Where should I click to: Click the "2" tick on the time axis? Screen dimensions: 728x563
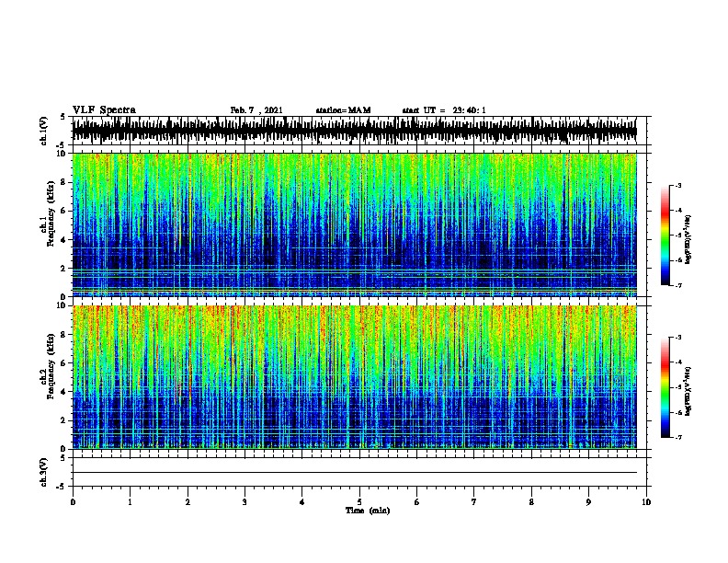[x=188, y=501]
